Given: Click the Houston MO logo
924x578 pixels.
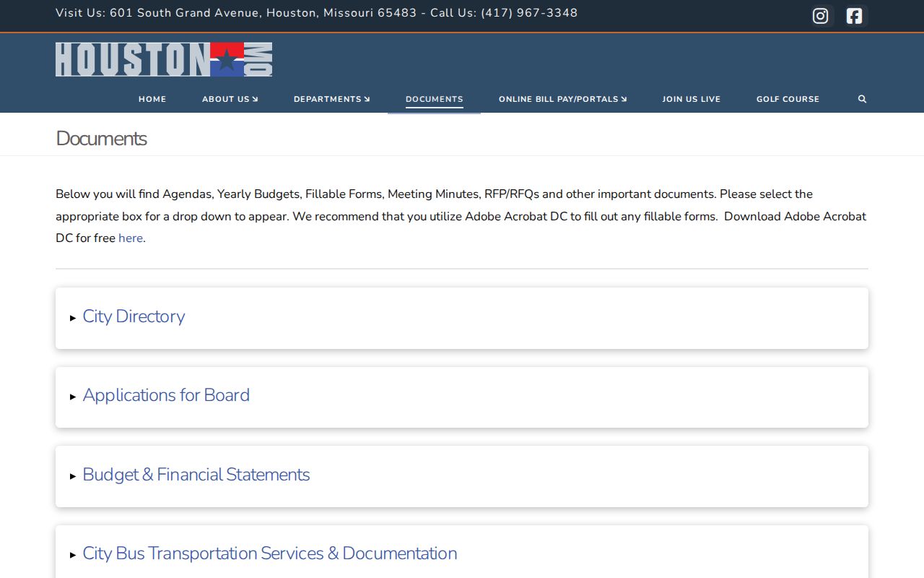Looking at the screenshot, I should 164,59.
